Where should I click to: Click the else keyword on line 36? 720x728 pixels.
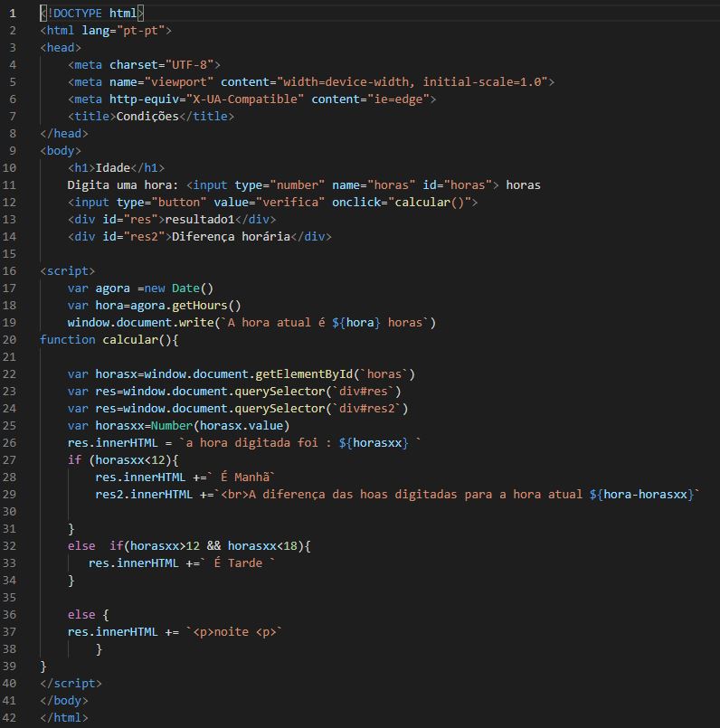pos(81,615)
